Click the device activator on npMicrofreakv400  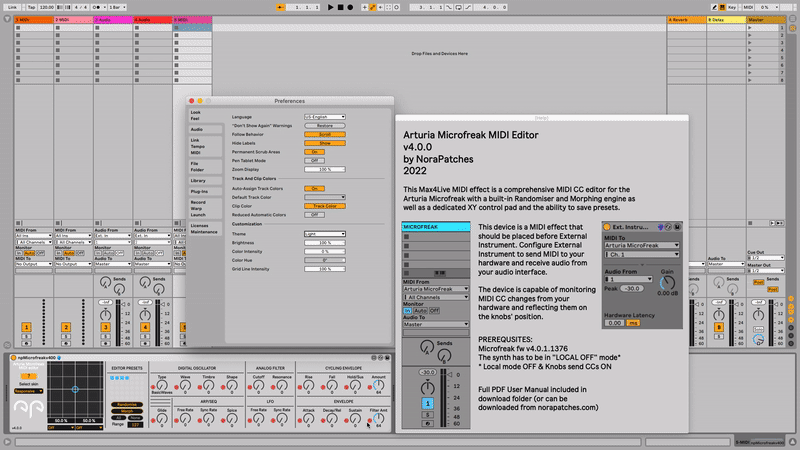11,357
